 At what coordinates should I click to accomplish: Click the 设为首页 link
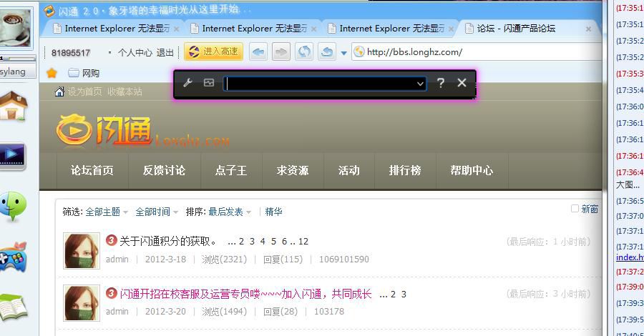pyautogui.click(x=84, y=92)
